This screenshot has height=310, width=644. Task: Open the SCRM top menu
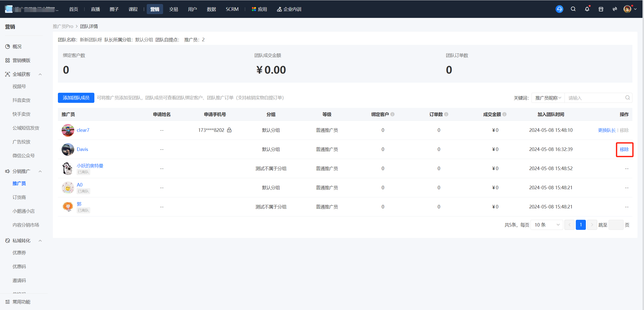[x=232, y=9]
